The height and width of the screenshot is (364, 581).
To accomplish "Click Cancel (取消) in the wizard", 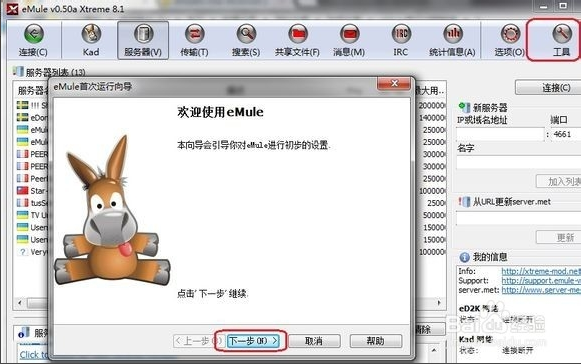I will (314, 341).
